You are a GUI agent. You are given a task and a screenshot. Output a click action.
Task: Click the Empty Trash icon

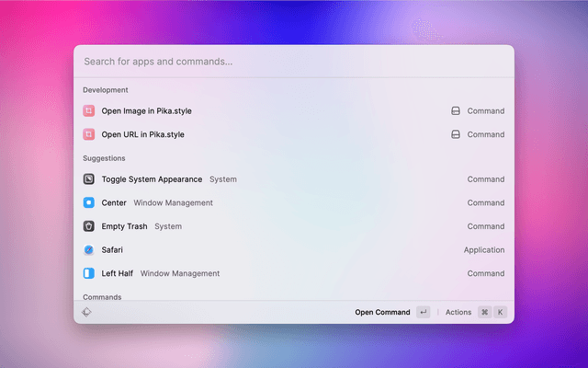pos(89,226)
